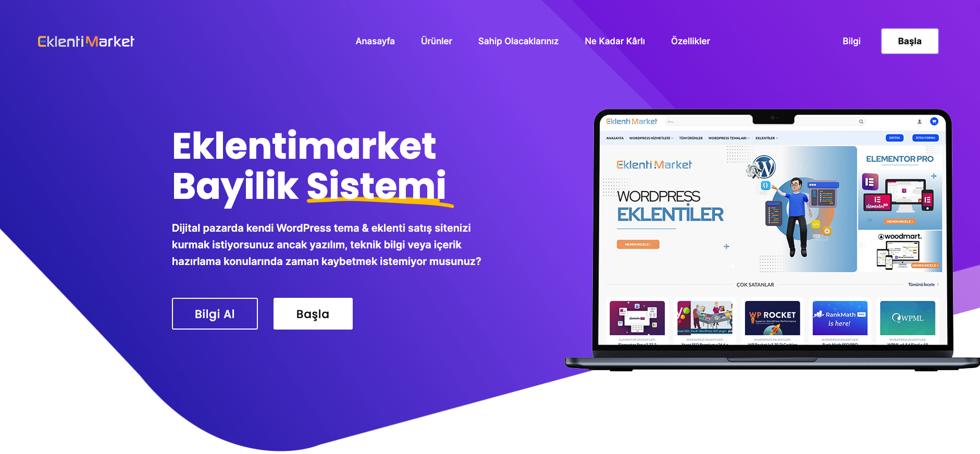Screen dimensions: 980x454
Task: Click the search magnifier icon in mockup
Action: tap(861, 122)
